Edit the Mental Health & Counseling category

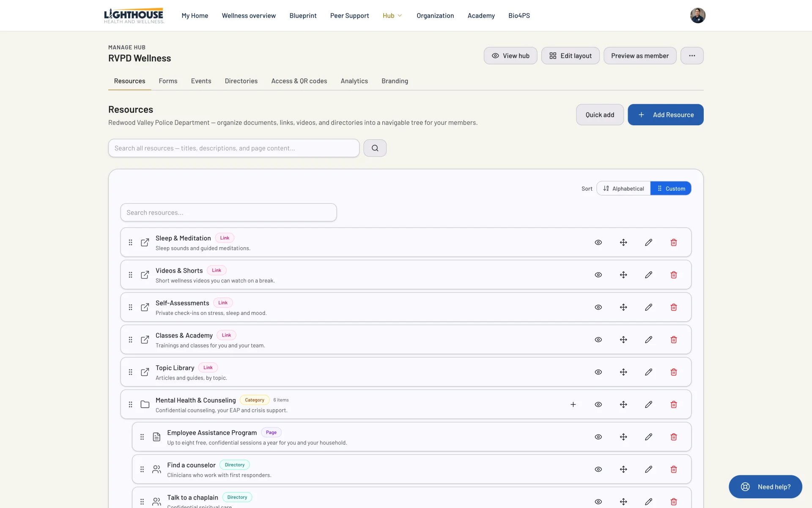point(648,404)
